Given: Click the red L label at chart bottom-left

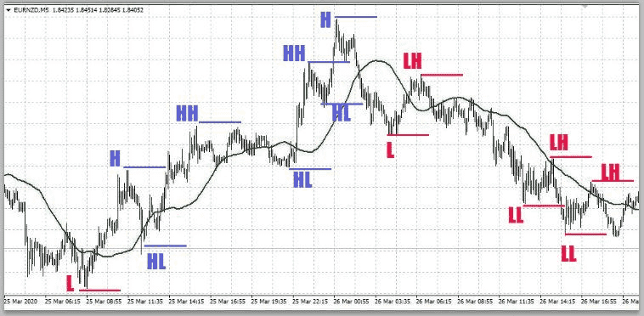Looking at the screenshot, I should tap(71, 284).
